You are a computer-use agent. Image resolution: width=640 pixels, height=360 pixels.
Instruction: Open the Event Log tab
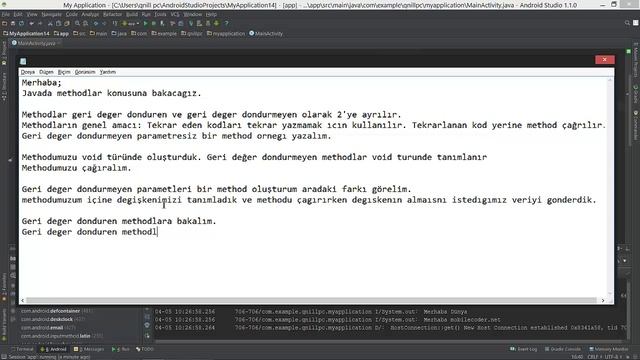pos(524,349)
